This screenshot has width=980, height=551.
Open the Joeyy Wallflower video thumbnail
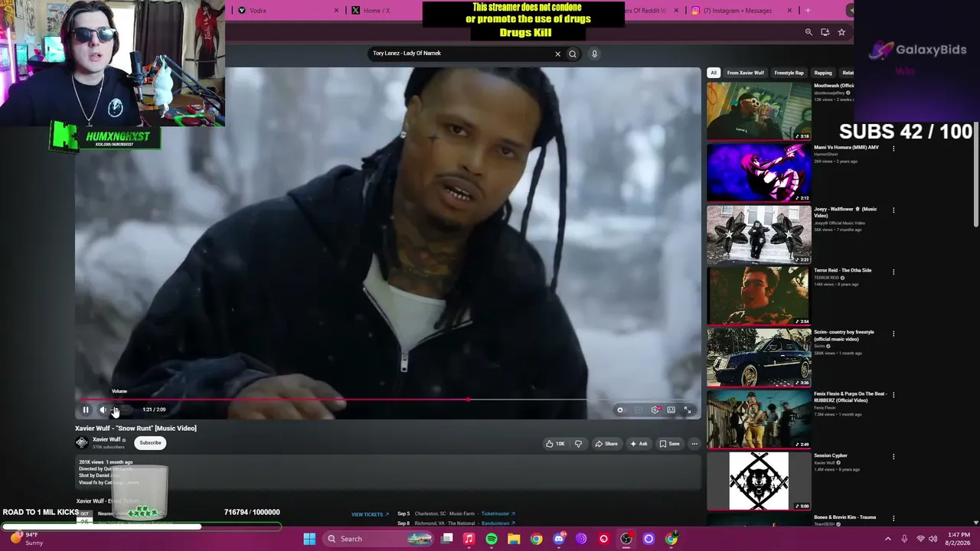[x=759, y=234]
